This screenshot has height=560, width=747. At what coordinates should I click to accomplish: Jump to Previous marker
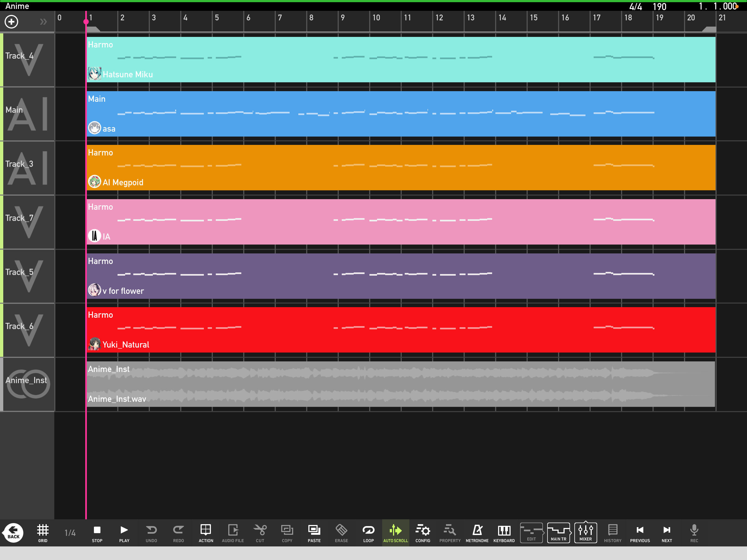640,533
